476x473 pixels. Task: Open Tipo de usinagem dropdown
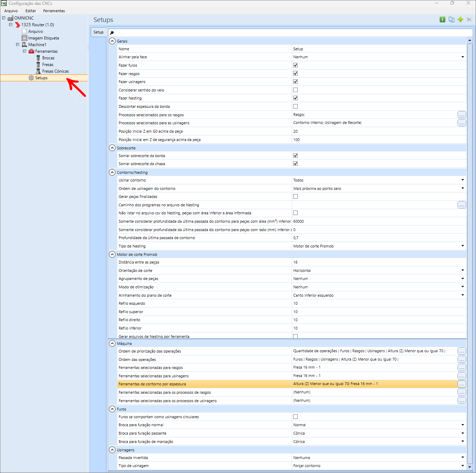[463, 466]
